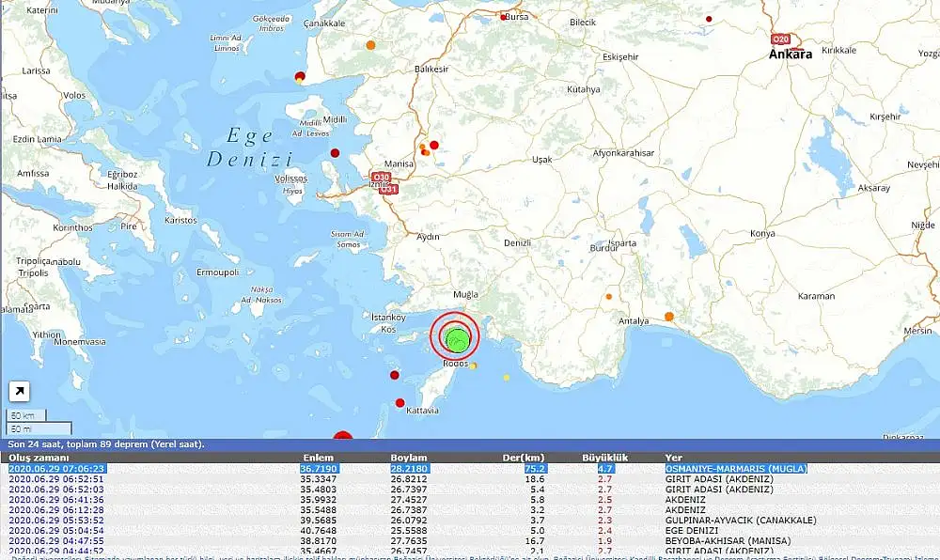The image size is (940, 560).
Task: Click the 4.7 magnitude cell
Action: pyautogui.click(x=604, y=468)
